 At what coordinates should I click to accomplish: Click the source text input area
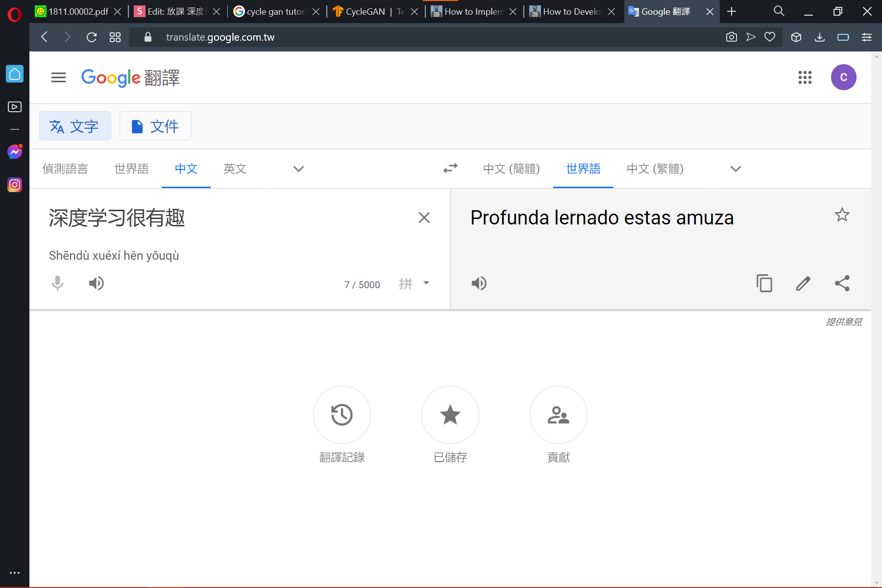[225, 218]
